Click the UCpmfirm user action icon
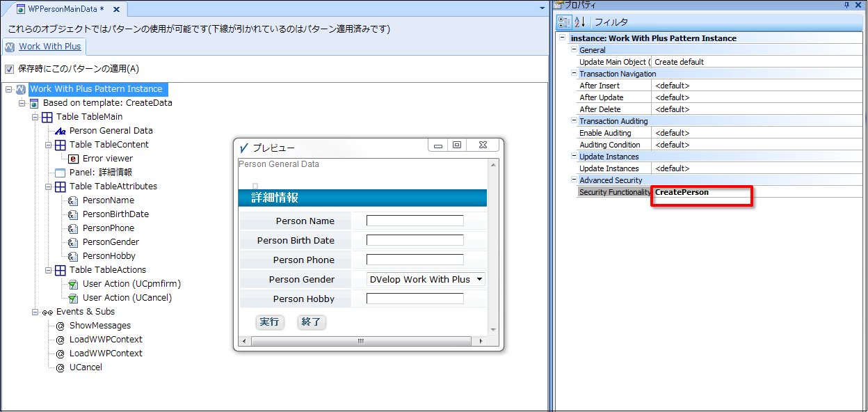Image resolution: width=868 pixels, height=412 pixels. [x=74, y=284]
